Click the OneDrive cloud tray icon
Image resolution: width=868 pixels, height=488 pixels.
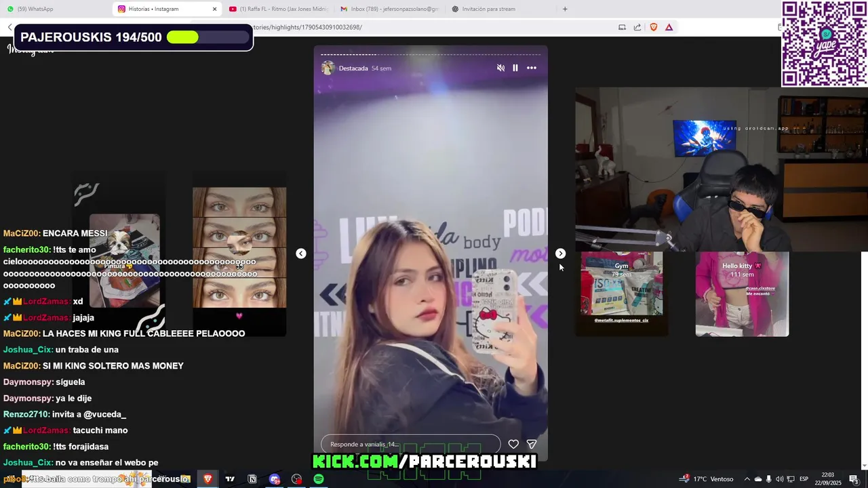758,479
